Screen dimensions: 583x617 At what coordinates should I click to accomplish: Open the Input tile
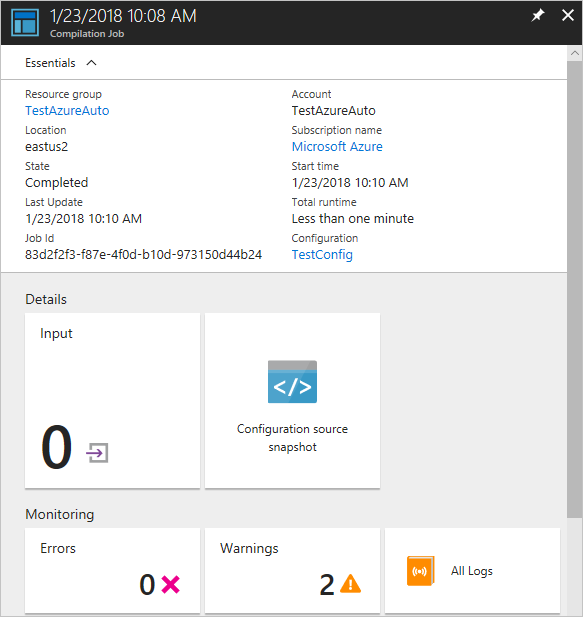[x=113, y=401]
